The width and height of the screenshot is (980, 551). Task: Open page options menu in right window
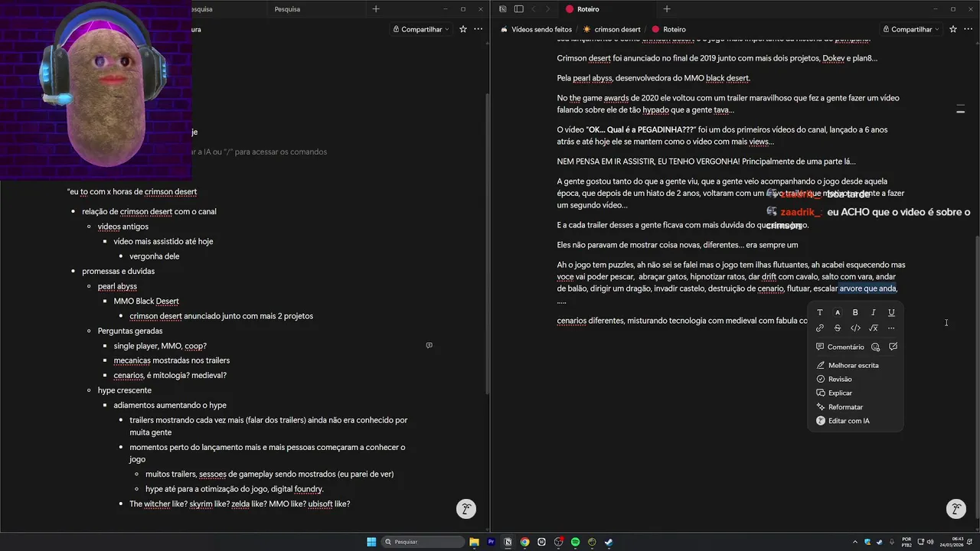969,29
